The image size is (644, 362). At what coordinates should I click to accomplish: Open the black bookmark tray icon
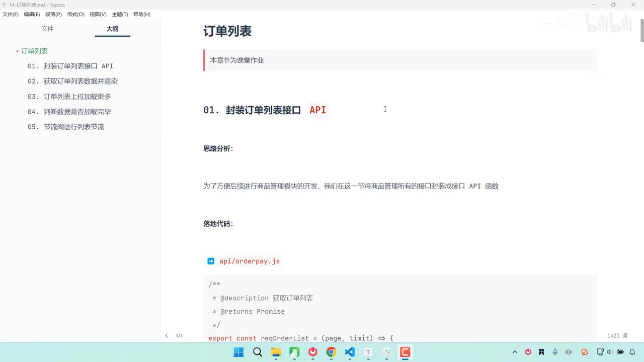point(542,352)
